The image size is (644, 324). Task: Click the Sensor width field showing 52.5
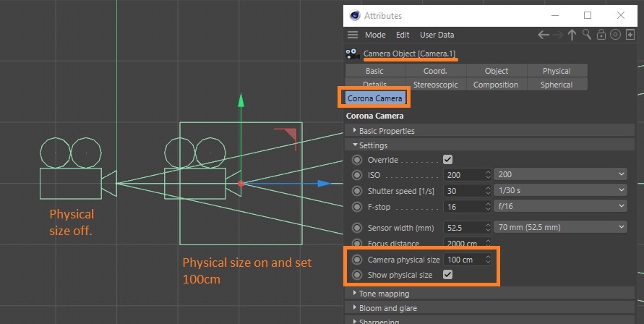point(464,227)
